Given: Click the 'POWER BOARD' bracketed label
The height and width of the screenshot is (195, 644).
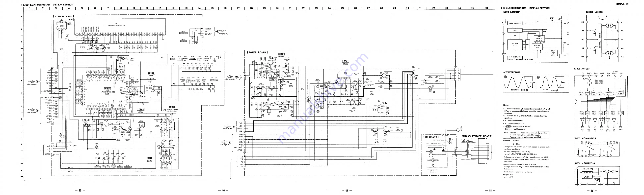Looking at the screenshot, I should (257, 52).
